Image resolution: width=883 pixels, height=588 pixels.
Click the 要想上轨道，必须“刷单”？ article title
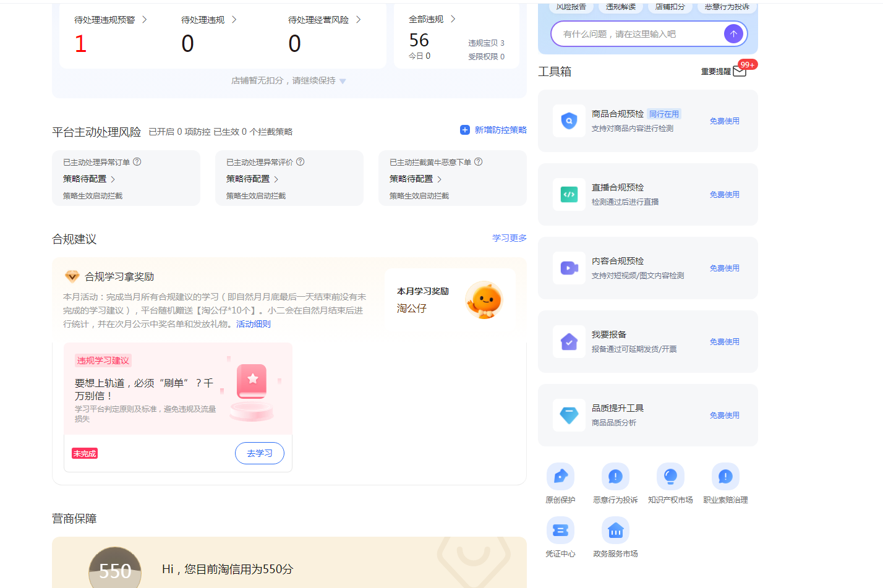pyautogui.click(x=144, y=390)
